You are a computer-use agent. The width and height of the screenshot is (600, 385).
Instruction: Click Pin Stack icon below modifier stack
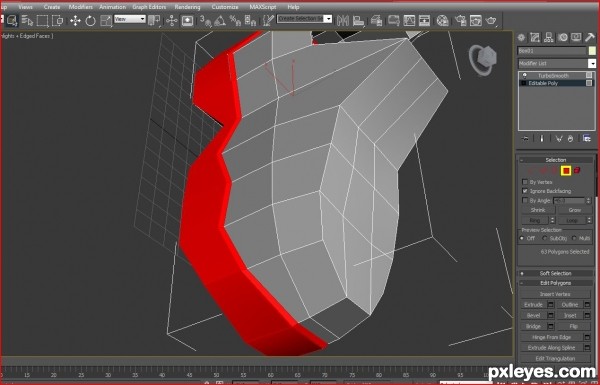pos(525,139)
